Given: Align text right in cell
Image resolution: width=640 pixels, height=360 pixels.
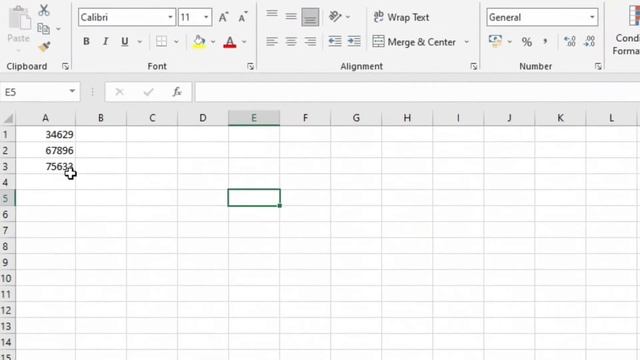Looking at the screenshot, I should [x=310, y=41].
